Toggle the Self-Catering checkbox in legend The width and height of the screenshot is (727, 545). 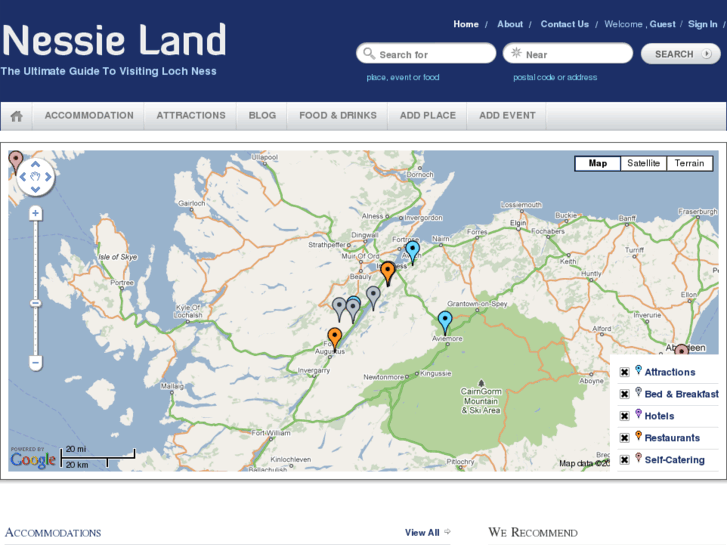coord(625,460)
